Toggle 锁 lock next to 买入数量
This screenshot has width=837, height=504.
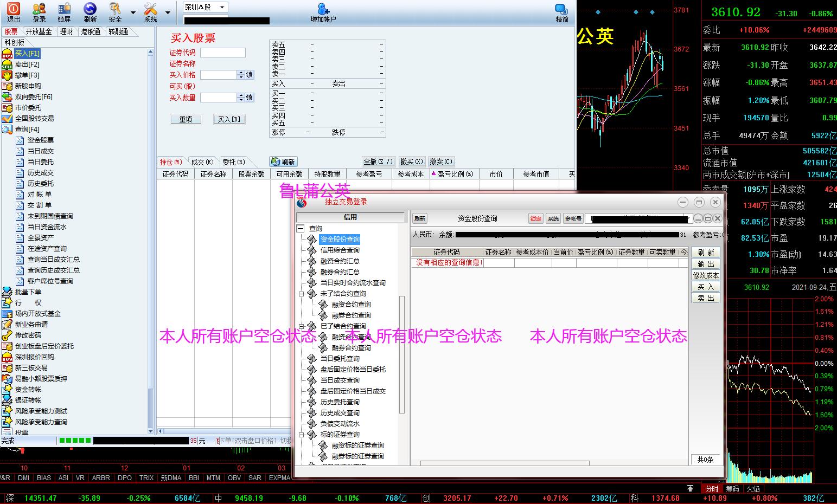click(250, 98)
